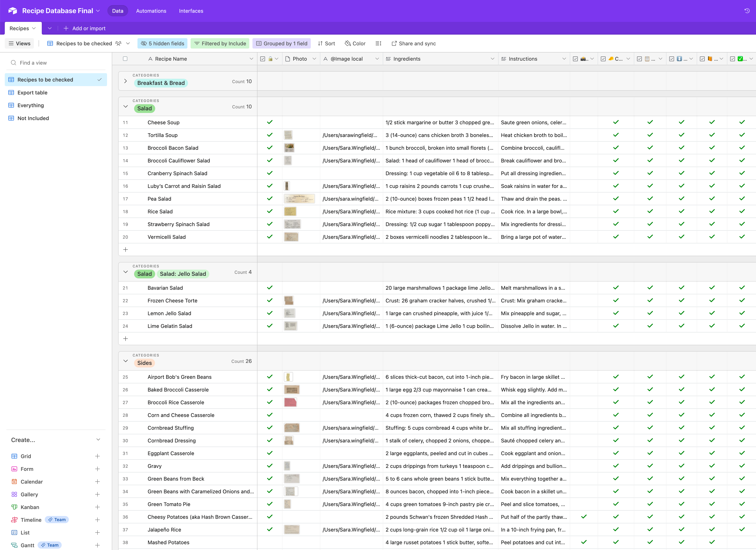The height and width of the screenshot is (550, 756).
Task: Click the Salad category color tag
Action: pos(144,108)
